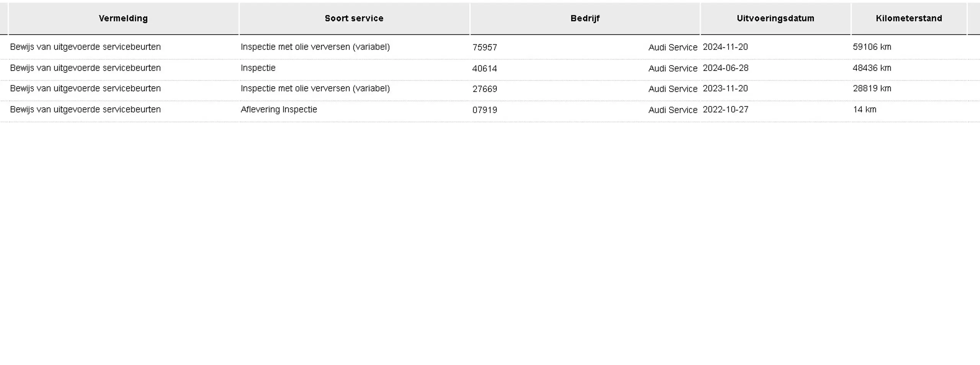Sort by the Soort service column header
The width and height of the screenshot is (980, 365).
(x=354, y=18)
